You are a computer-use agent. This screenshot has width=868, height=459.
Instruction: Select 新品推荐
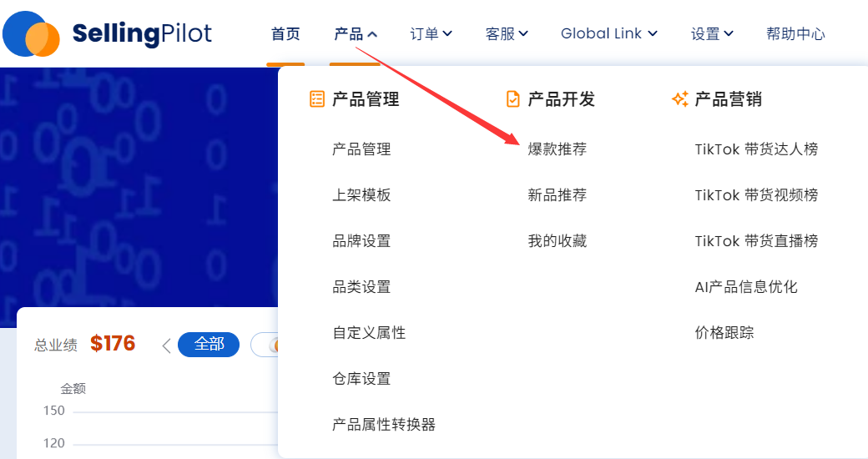(x=557, y=195)
